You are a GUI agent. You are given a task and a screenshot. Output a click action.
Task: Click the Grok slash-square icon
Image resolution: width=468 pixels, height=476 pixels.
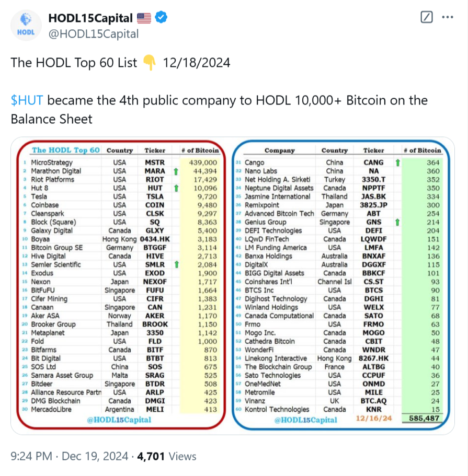pos(427,17)
